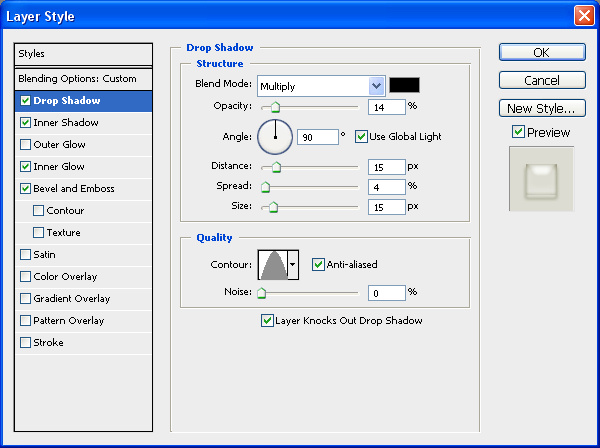Check the Color Overlay checkbox
Screen dimensions: 600x448
point(25,277)
